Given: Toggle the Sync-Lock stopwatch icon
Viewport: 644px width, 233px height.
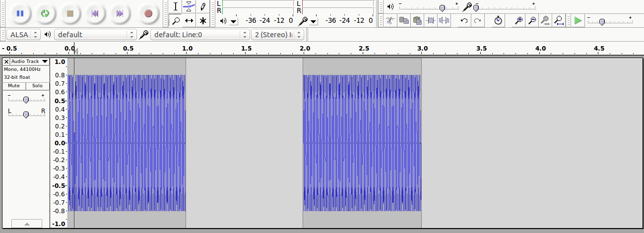Looking at the screenshot, I should [498, 21].
